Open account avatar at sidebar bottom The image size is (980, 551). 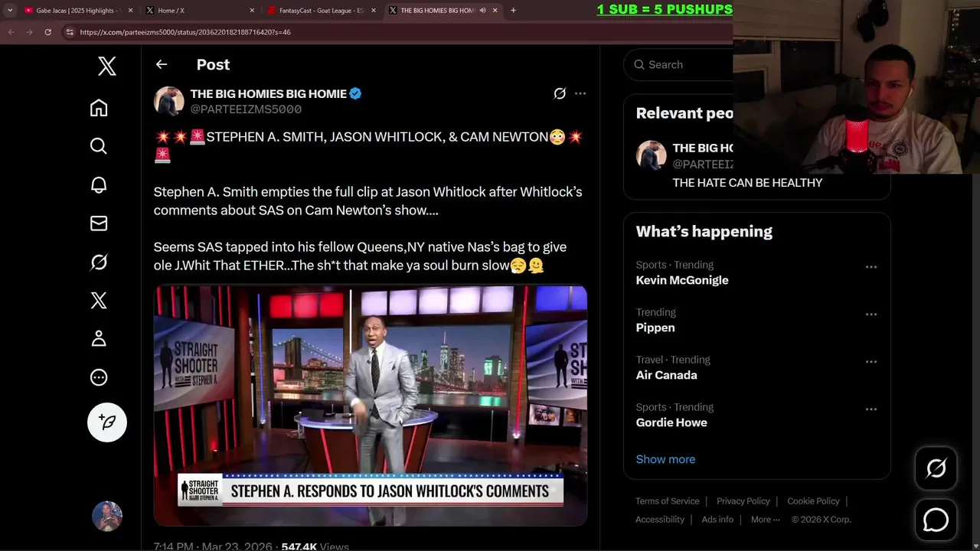pyautogui.click(x=107, y=517)
